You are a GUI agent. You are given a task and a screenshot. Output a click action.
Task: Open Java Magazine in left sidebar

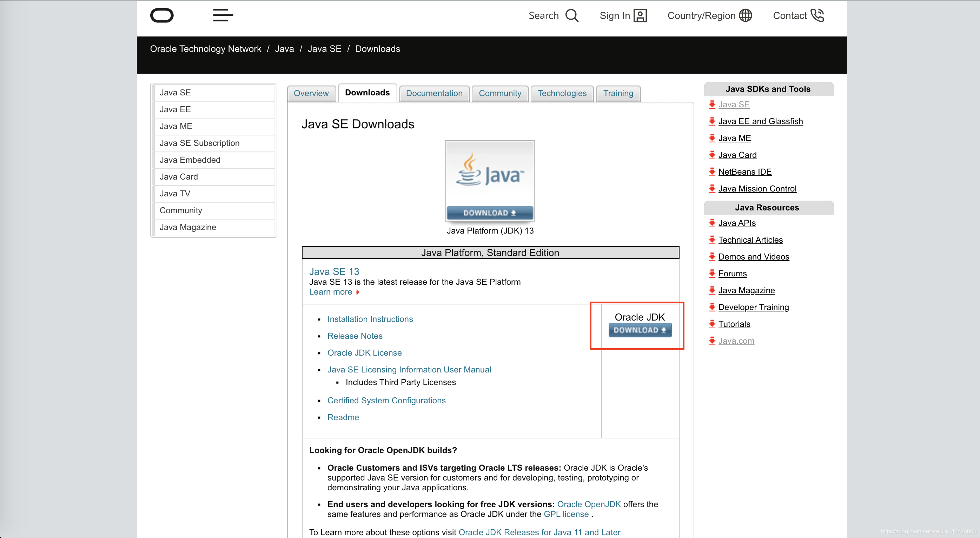[x=214, y=227]
